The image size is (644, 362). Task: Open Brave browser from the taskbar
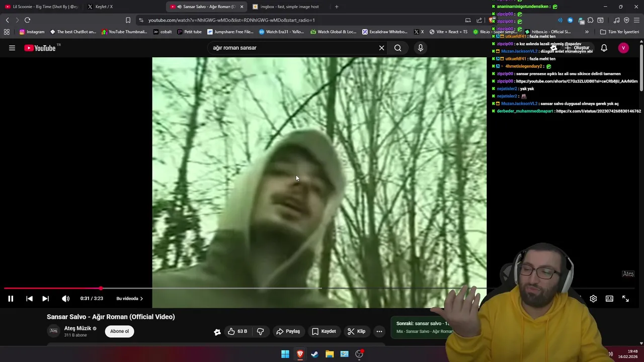[x=300, y=354]
